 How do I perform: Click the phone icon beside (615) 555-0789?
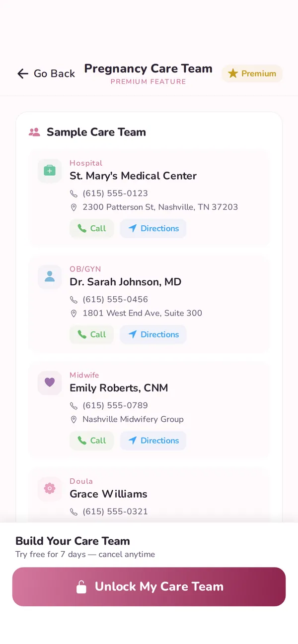coord(74,405)
